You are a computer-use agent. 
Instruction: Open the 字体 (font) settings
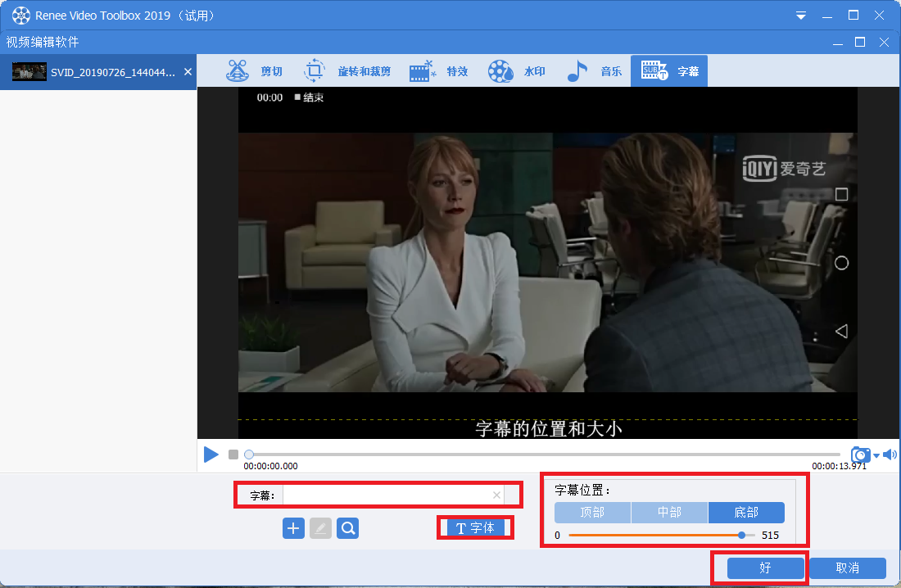pos(475,527)
